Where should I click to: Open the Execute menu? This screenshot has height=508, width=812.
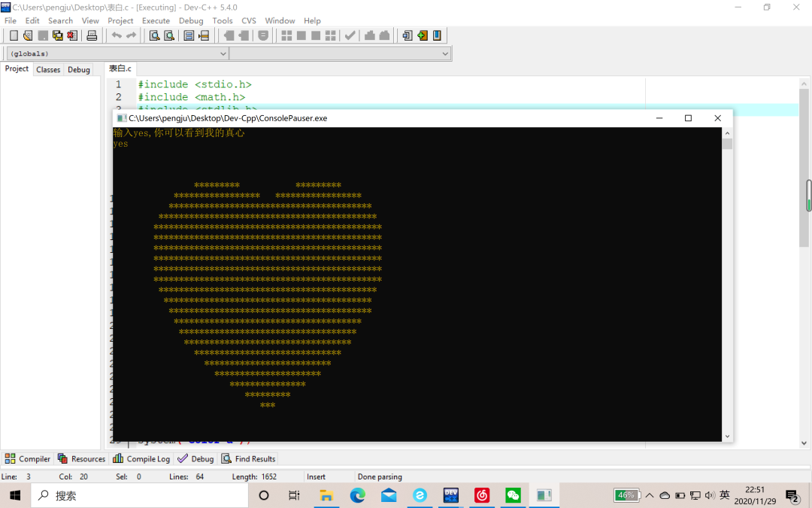tap(156, 21)
